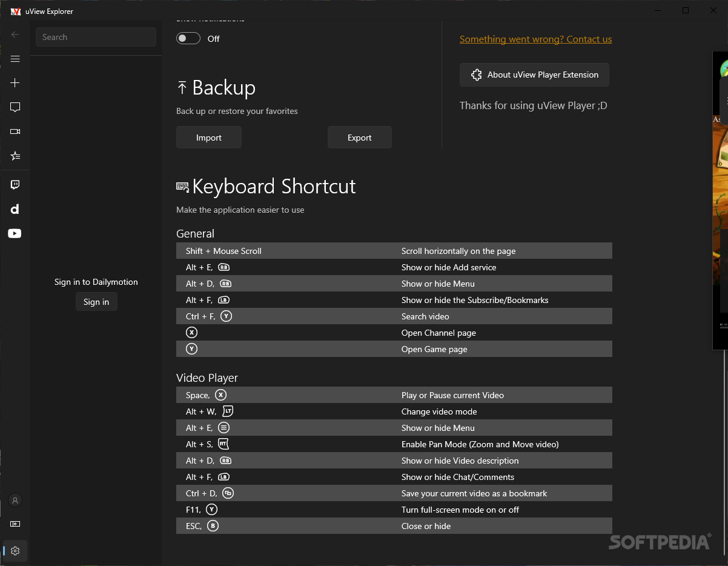Click the video thumbnail at right edge

point(720,200)
